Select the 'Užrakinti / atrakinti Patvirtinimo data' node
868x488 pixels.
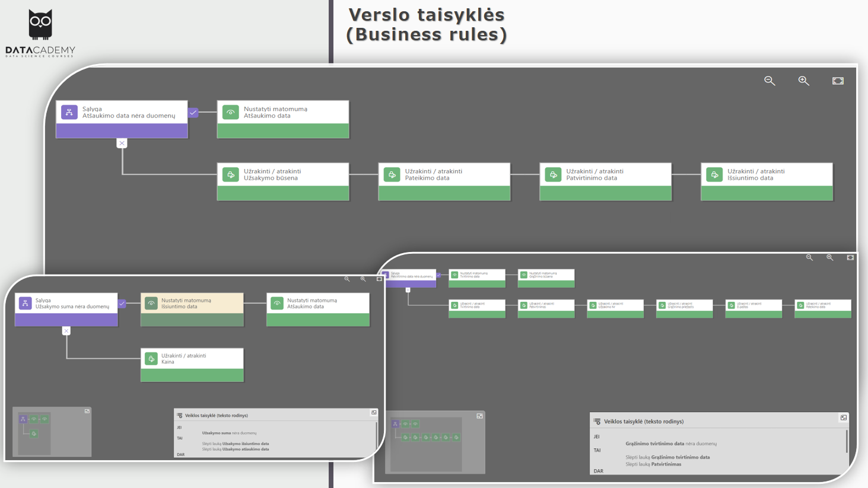pyautogui.click(x=605, y=181)
